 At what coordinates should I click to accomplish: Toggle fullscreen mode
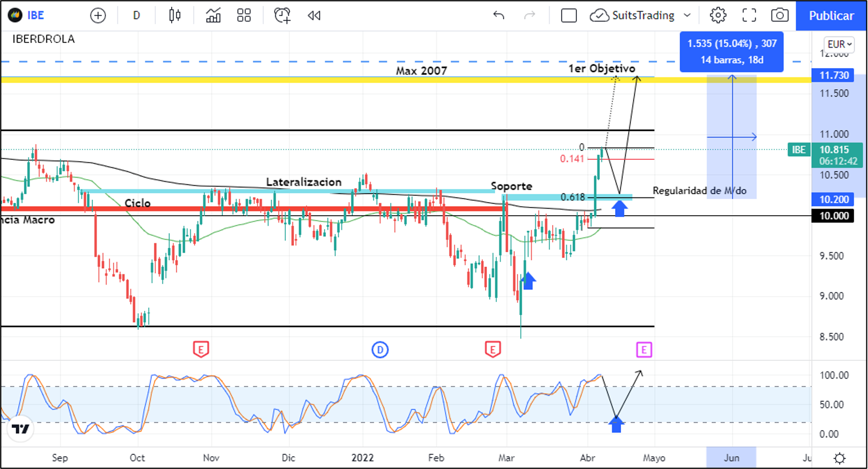[749, 16]
